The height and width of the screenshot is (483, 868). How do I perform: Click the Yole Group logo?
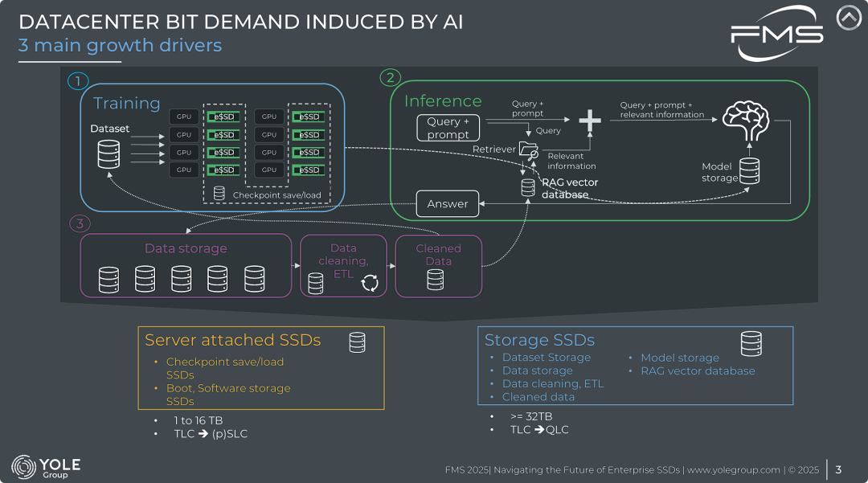click(47, 467)
